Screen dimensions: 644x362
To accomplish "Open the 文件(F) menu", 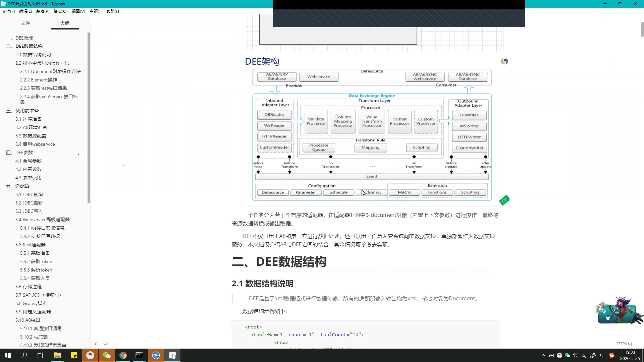I will tap(8, 11).
